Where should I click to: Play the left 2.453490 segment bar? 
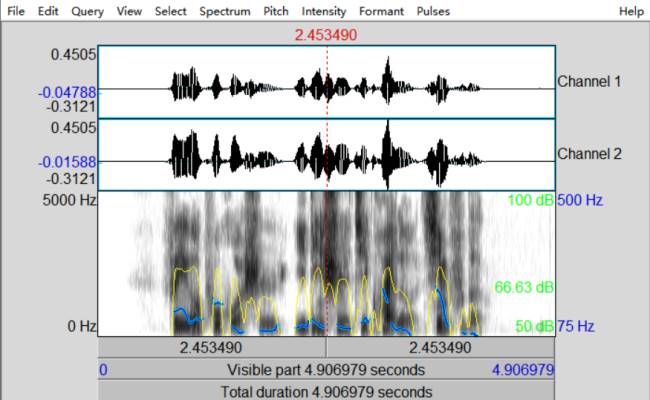(211, 347)
